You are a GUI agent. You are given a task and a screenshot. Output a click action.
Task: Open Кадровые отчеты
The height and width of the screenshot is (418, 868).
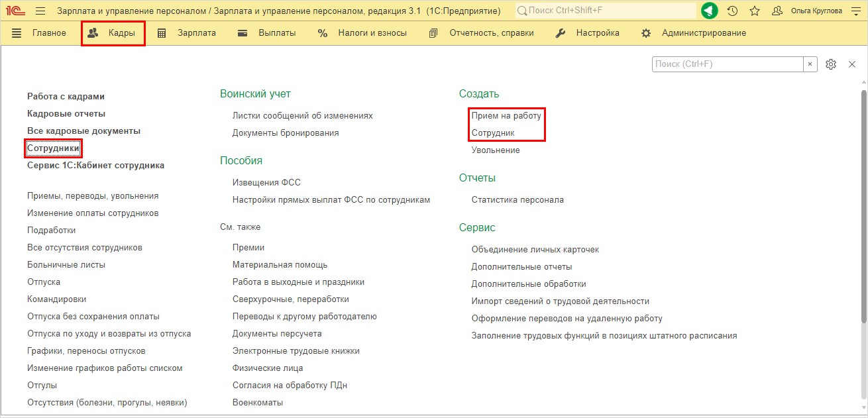point(66,114)
